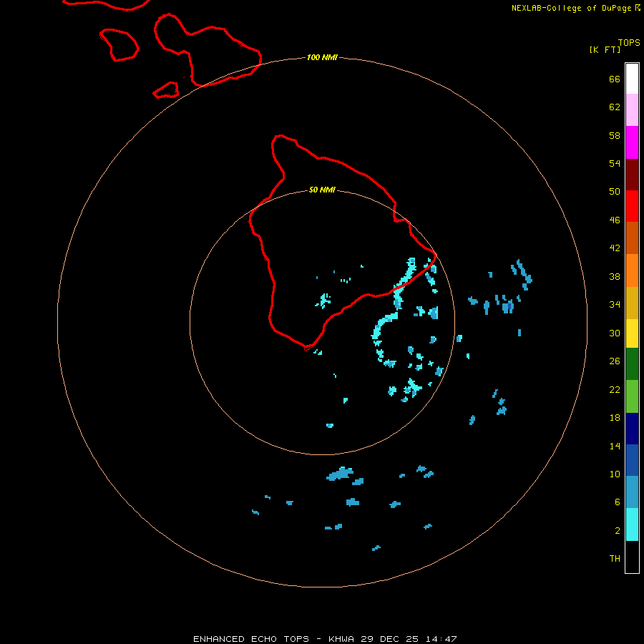
Task: Click the black threshold swatch at legend bottom
Action: (632, 557)
